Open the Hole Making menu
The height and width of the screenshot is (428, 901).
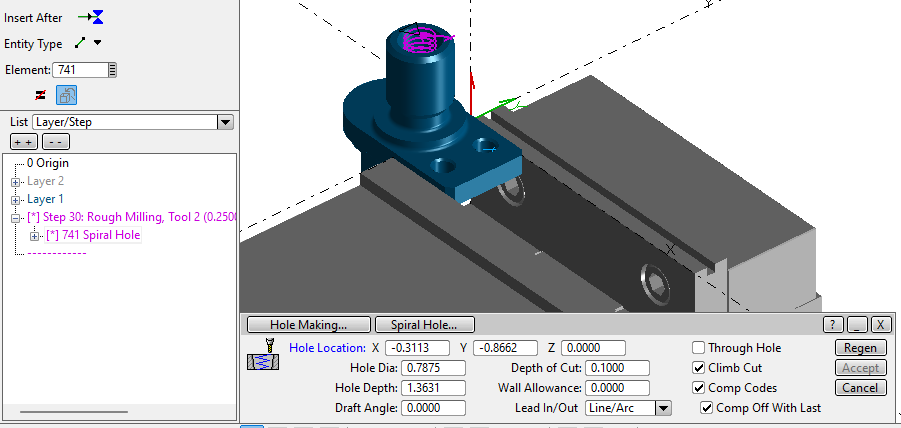pyautogui.click(x=308, y=324)
